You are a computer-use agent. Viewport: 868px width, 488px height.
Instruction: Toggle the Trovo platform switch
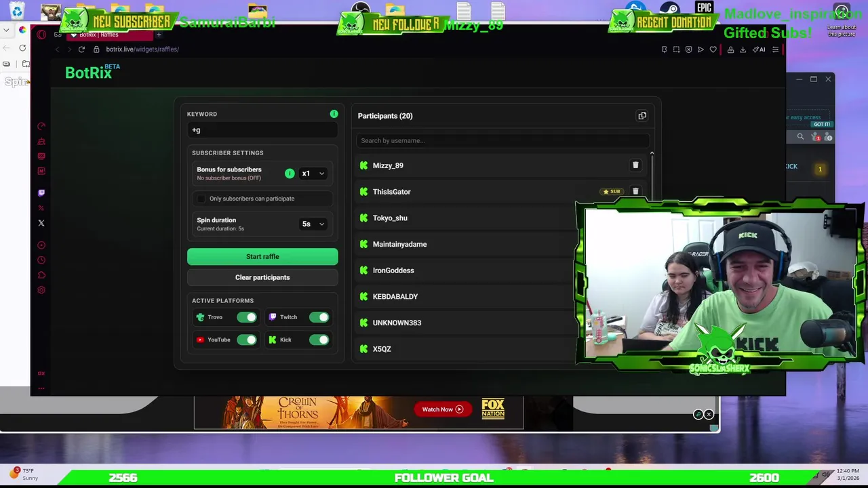(247, 317)
